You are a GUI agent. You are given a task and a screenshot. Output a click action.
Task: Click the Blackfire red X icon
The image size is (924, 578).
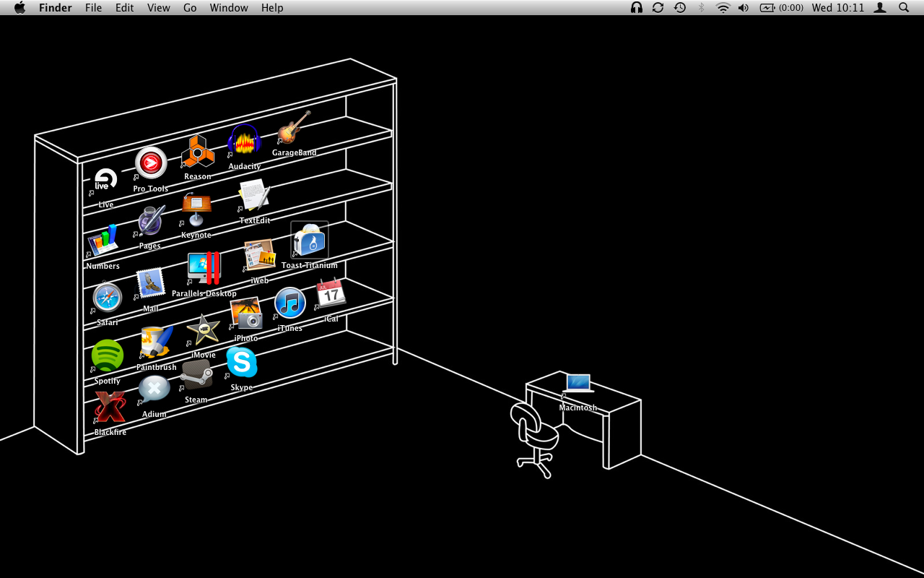coord(110,407)
